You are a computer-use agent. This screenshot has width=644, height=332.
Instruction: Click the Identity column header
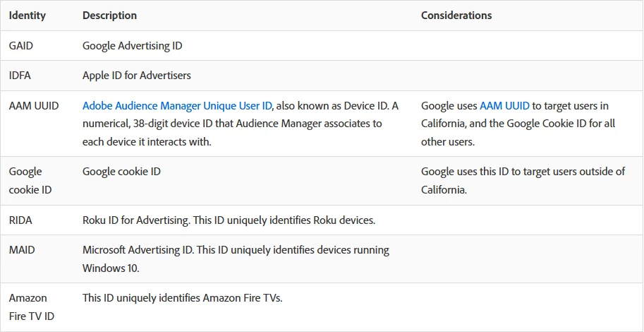tap(27, 16)
